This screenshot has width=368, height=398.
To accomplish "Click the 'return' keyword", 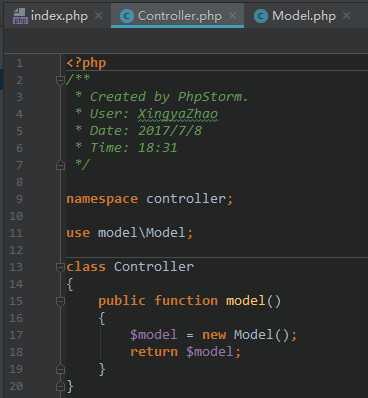I will pyautogui.click(x=154, y=352).
